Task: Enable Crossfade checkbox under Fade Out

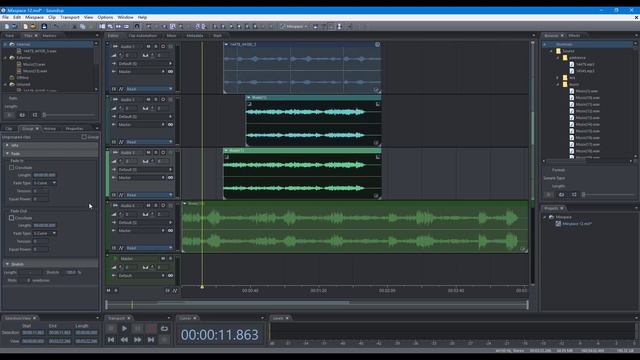Action: click(x=11, y=218)
